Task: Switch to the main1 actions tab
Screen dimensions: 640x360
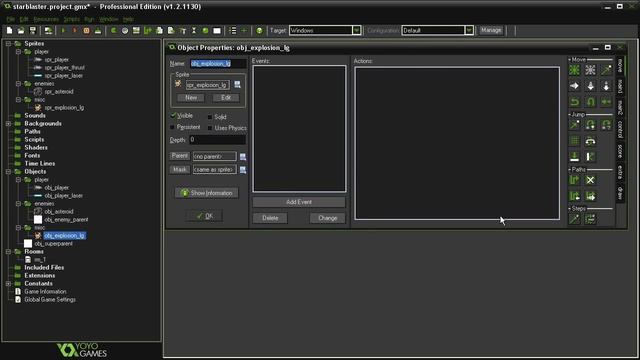Action: [620, 86]
